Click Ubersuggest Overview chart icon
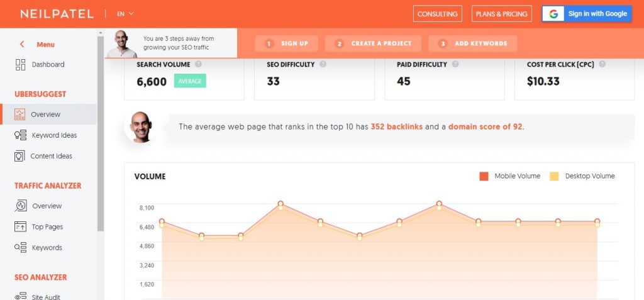This screenshot has width=644, height=300. click(x=19, y=114)
